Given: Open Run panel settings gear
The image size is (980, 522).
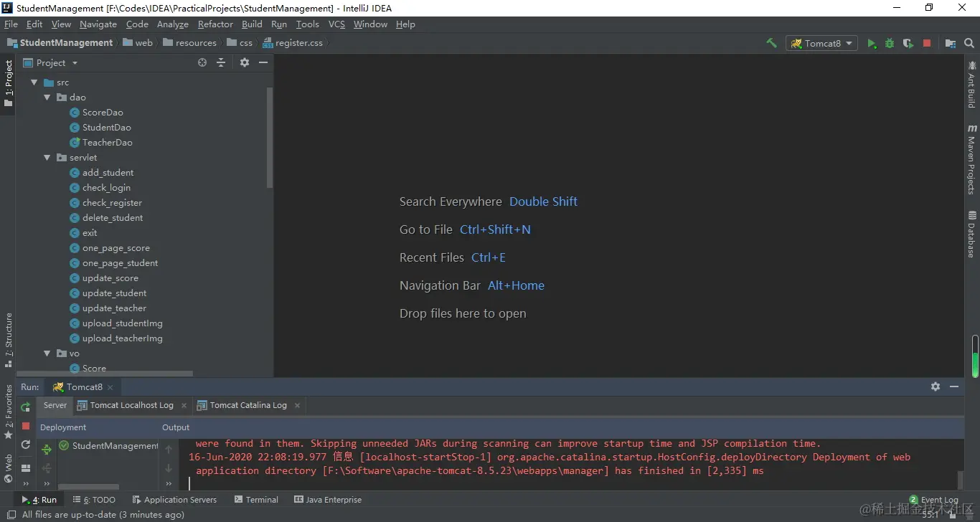Looking at the screenshot, I should (x=936, y=386).
